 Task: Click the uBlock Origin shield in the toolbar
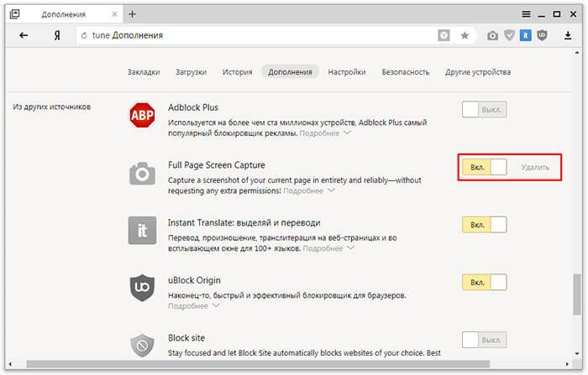[x=542, y=35]
